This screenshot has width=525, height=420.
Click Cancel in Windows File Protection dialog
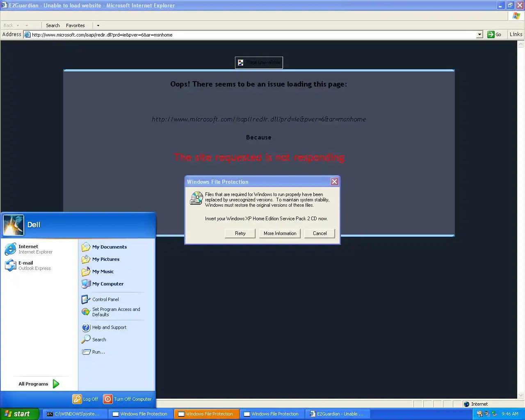tap(320, 233)
